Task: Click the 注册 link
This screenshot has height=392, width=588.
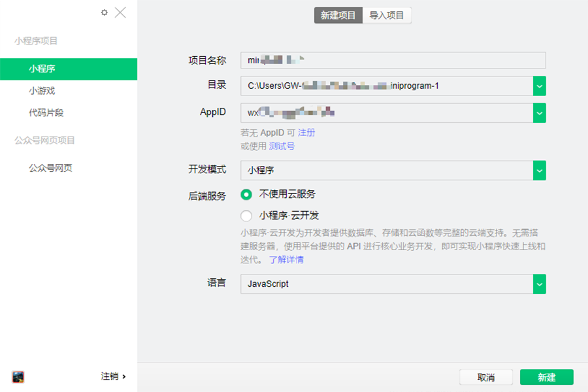Action: pyautogui.click(x=306, y=133)
